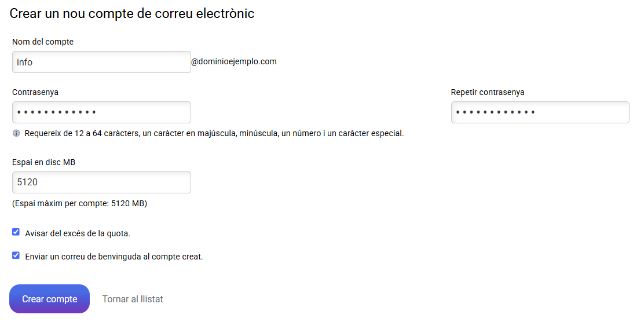Click the info icon beside password requirements
This screenshot has width=644, height=322.
point(16,133)
